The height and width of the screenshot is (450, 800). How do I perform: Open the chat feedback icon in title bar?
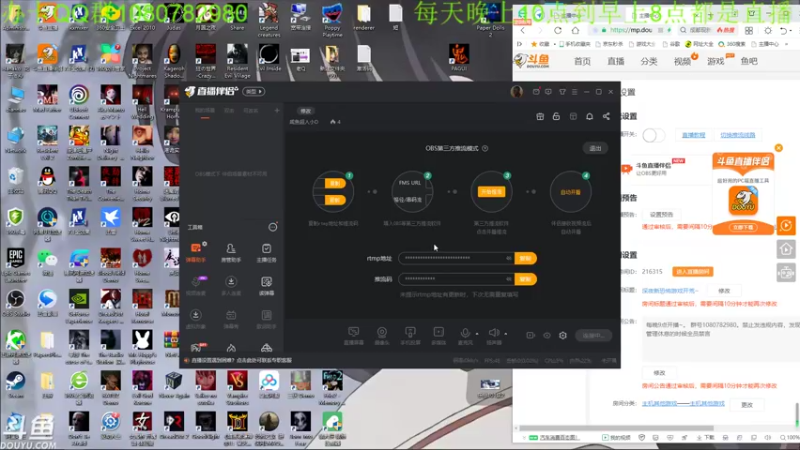[x=548, y=92]
